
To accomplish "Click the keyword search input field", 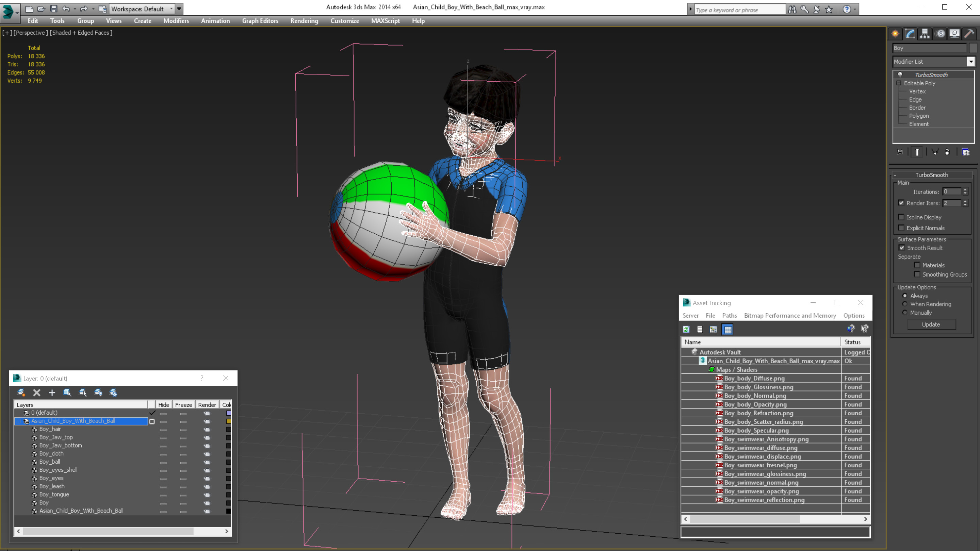I will tap(739, 10).
